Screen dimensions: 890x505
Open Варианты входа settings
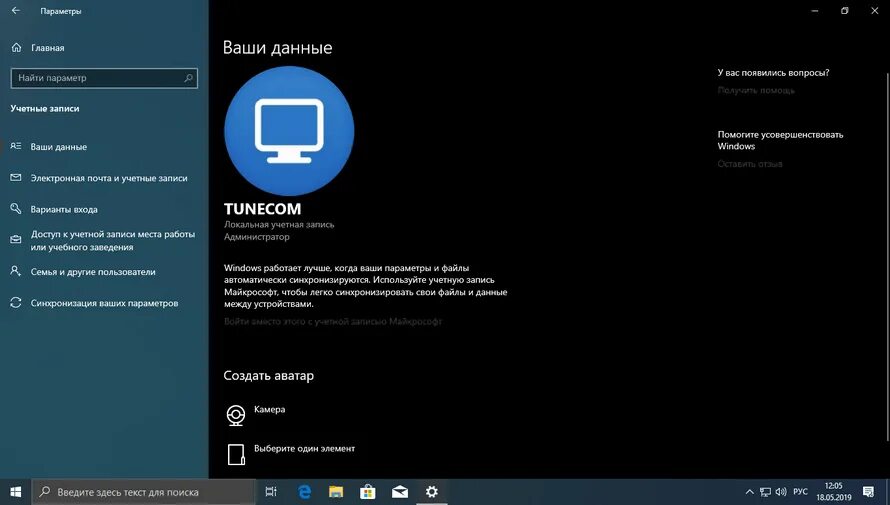pos(64,209)
